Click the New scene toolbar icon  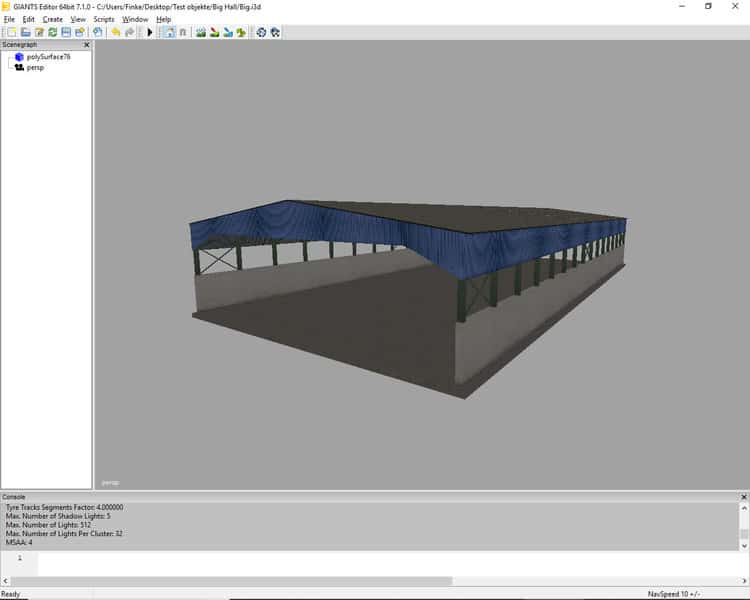tap(11, 32)
